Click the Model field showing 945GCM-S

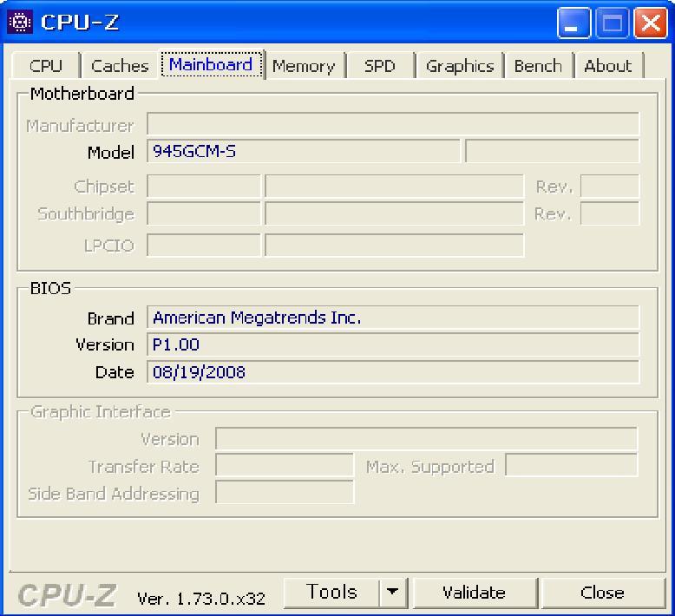coord(304,152)
